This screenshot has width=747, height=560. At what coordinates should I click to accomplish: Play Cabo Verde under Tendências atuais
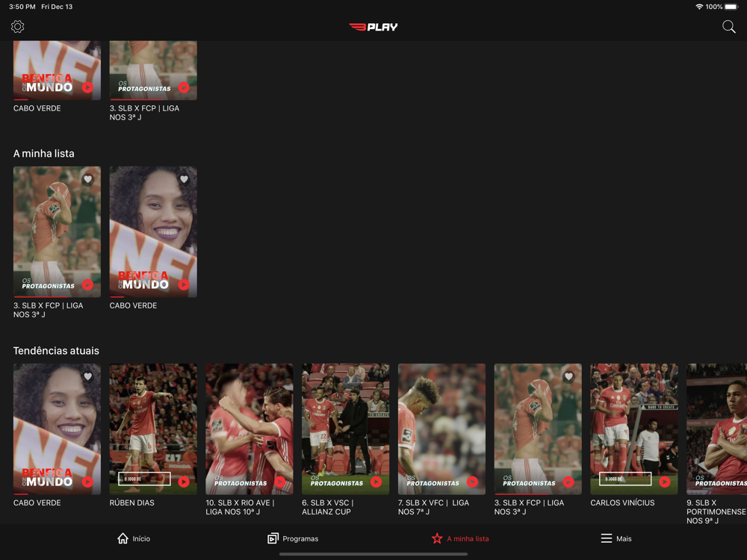click(x=87, y=482)
